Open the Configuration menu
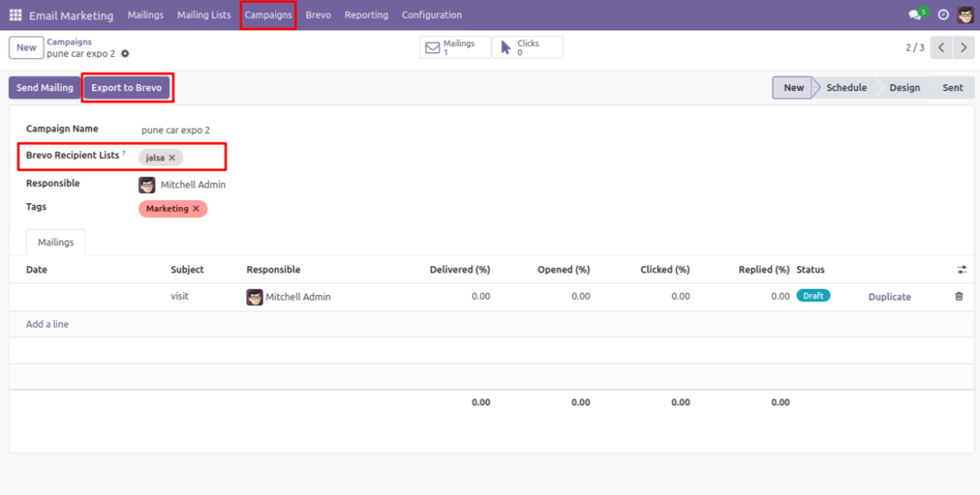This screenshot has width=980, height=495. (x=432, y=15)
